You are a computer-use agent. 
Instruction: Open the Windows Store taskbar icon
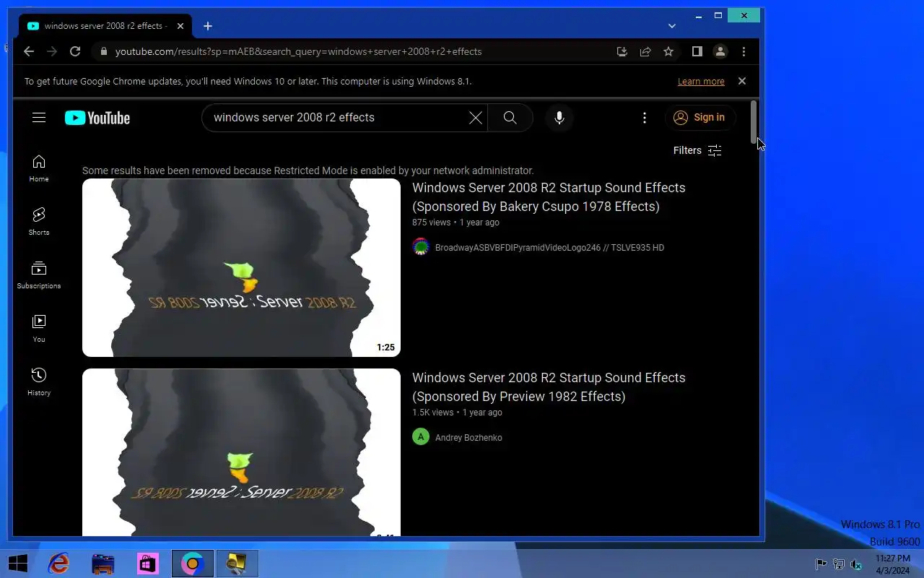point(148,564)
